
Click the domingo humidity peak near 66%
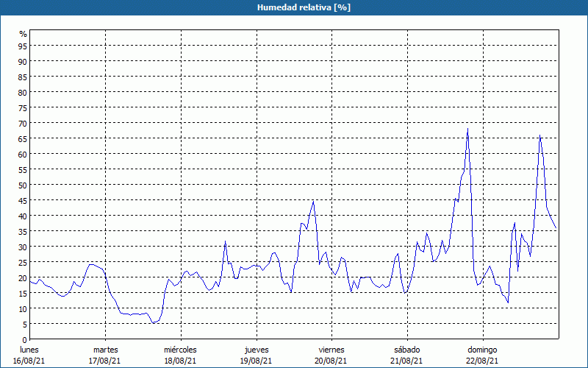click(x=539, y=135)
